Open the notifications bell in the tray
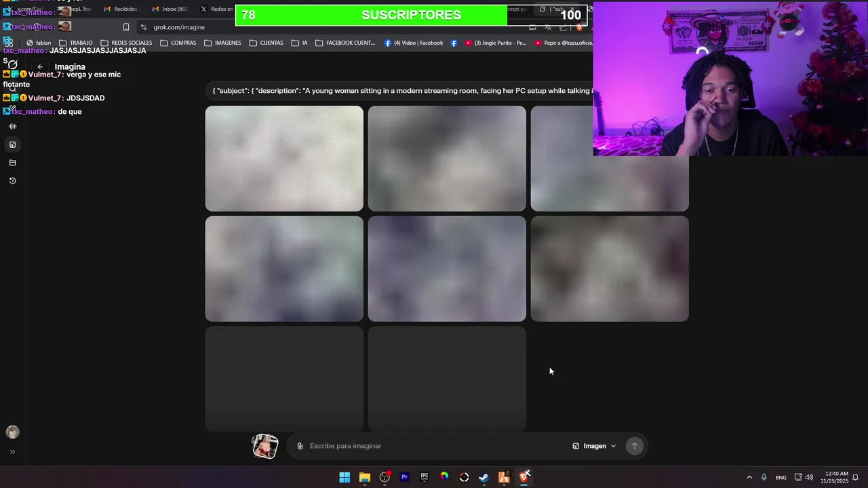 click(x=856, y=477)
